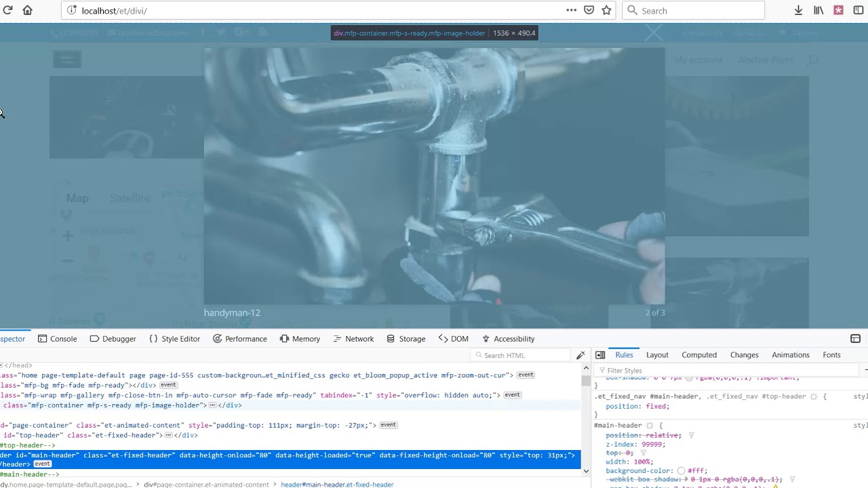Screen dimensions: 868x488
Task: Edit the width value 100%
Action: pos(642,462)
